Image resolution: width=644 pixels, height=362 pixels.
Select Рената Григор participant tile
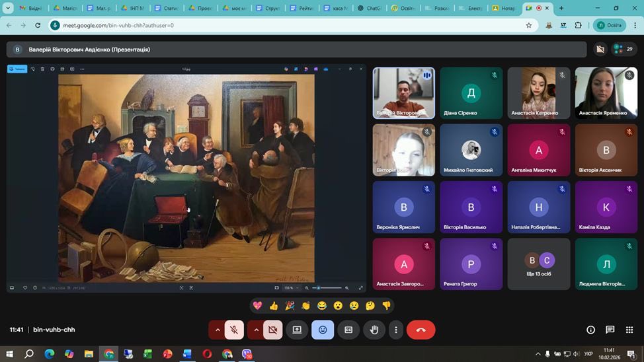point(471,264)
